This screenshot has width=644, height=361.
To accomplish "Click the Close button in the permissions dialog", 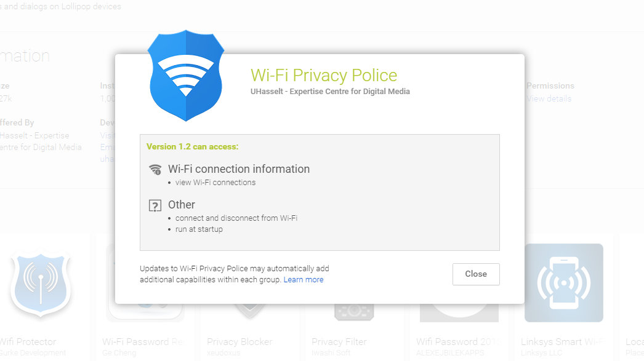I will [476, 274].
